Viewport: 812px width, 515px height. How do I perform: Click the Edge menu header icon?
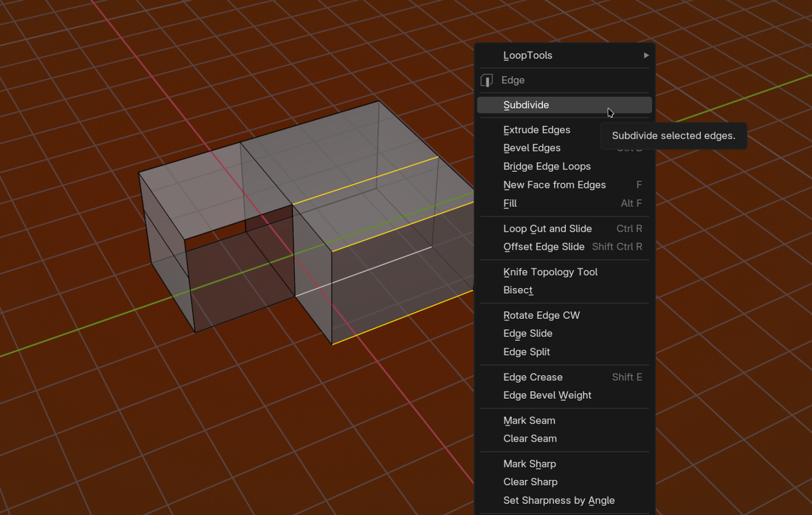coord(487,81)
